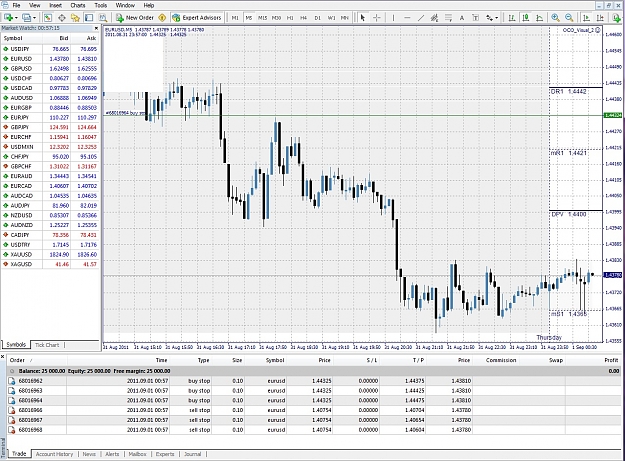Toggle chart Auto Scroll
625x461 pixels.
point(586,18)
